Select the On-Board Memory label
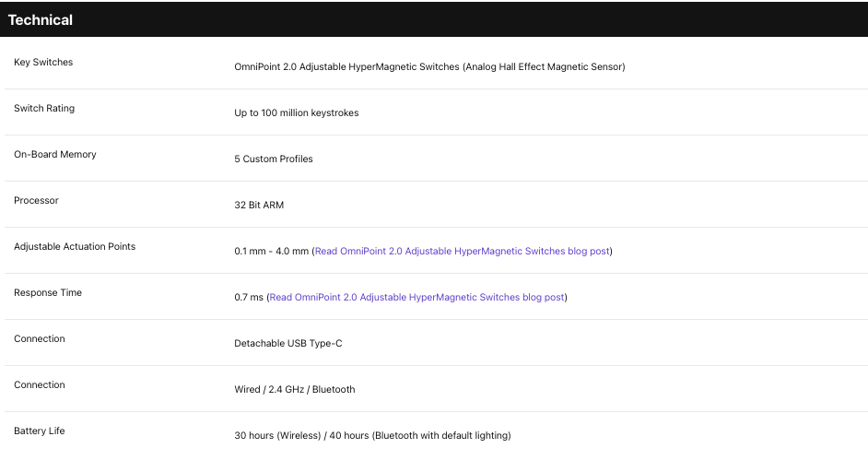This screenshot has width=868, height=460. pos(54,155)
